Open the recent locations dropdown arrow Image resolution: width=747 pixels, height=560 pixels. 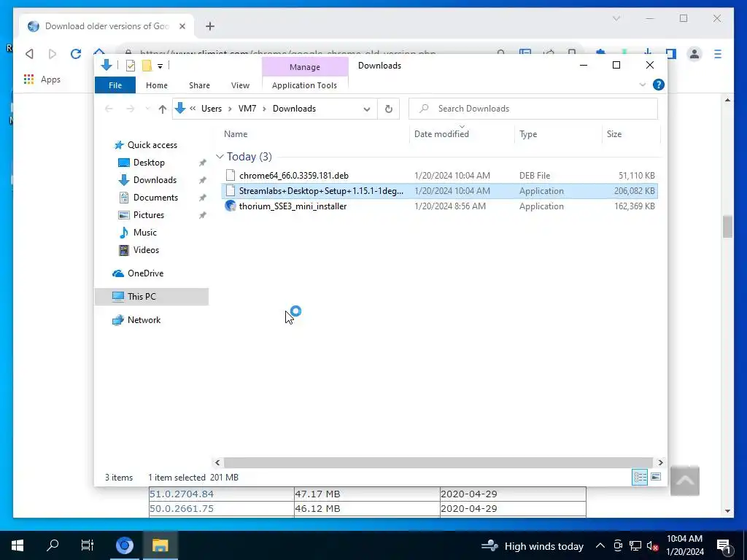pyautogui.click(x=147, y=109)
